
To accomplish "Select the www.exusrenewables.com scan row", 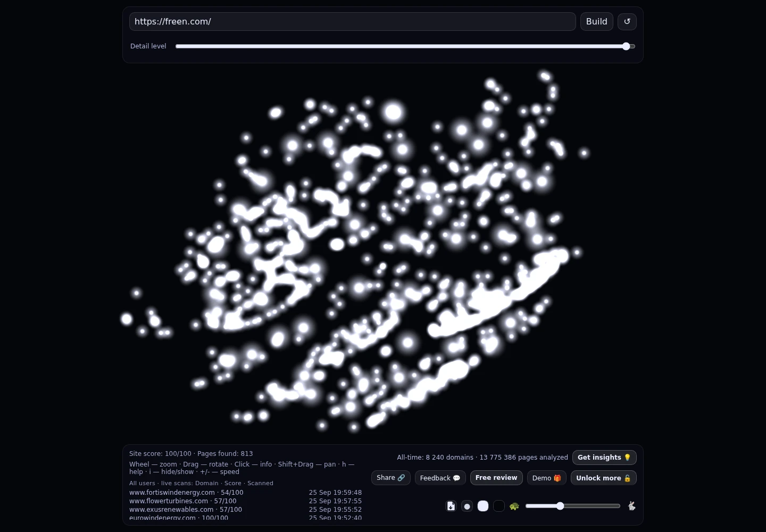I will (x=245, y=510).
